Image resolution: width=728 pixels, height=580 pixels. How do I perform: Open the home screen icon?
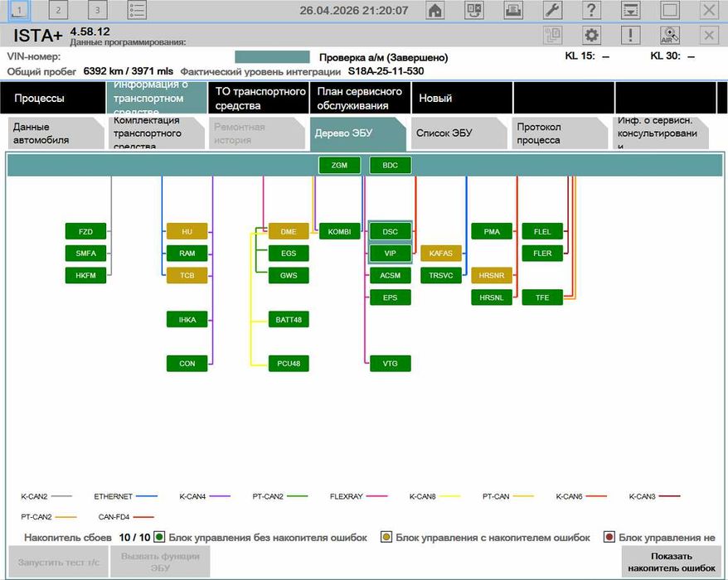[434, 10]
